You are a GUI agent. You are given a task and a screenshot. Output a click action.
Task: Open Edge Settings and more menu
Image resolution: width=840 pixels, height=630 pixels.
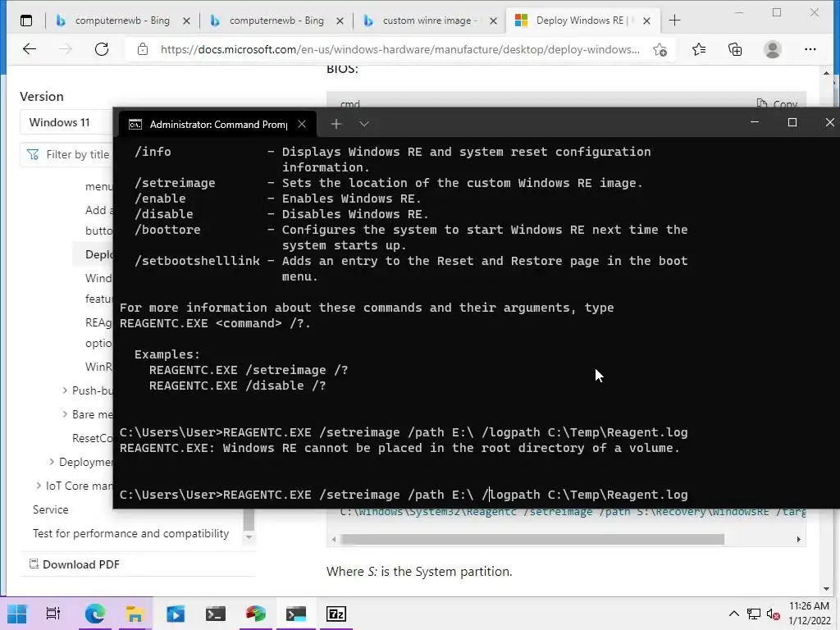coord(810,49)
